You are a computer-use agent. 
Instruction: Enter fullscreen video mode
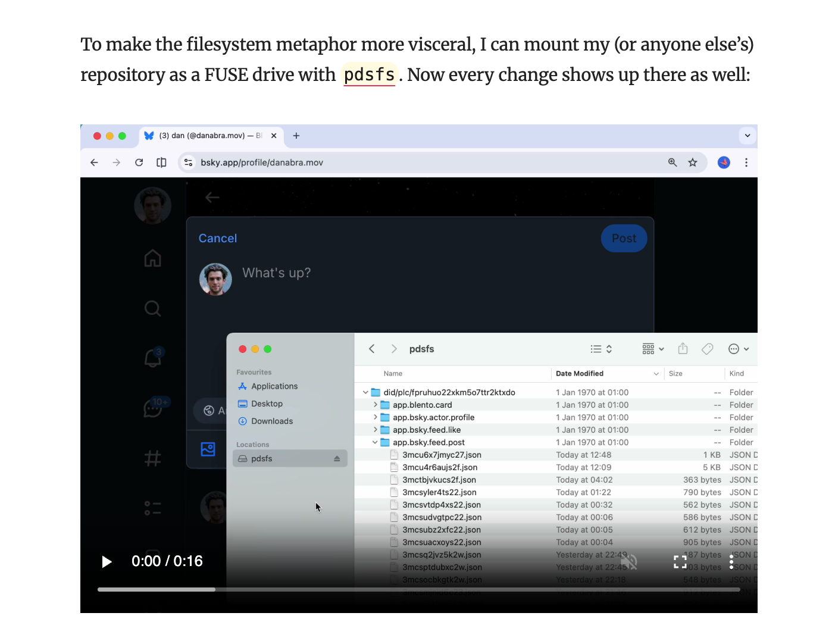680,562
